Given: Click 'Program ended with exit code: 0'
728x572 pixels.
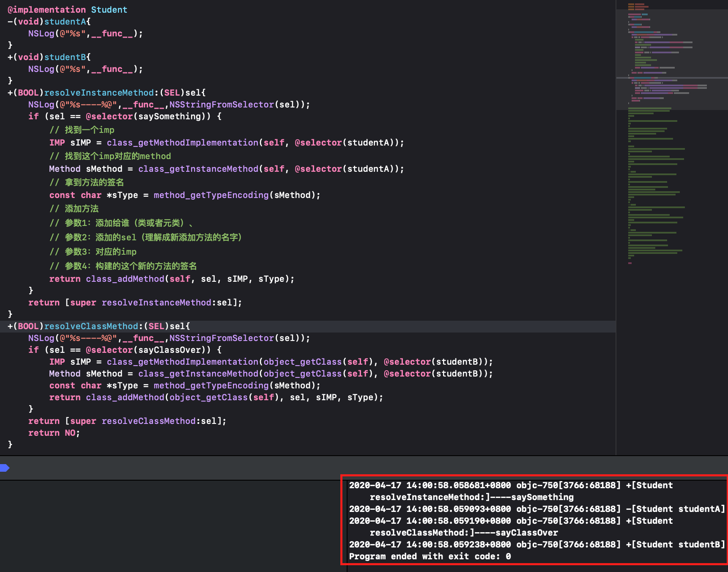Looking at the screenshot, I should click(x=430, y=556).
